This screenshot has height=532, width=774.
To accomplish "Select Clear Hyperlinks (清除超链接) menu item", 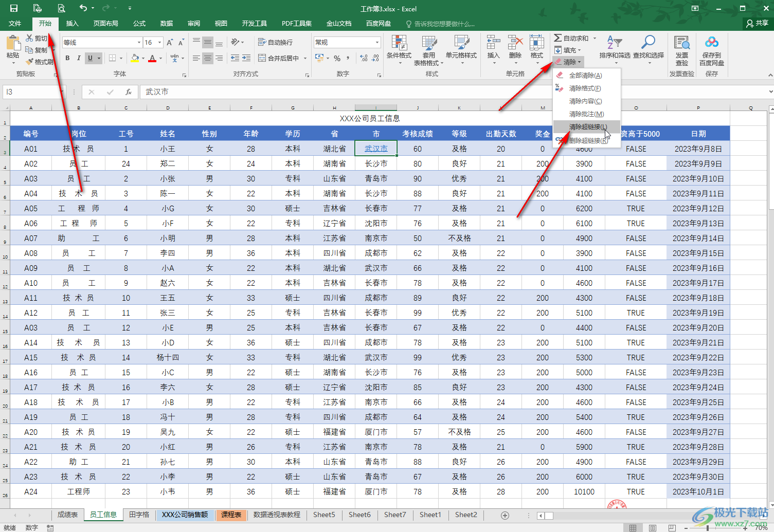I will point(587,127).
